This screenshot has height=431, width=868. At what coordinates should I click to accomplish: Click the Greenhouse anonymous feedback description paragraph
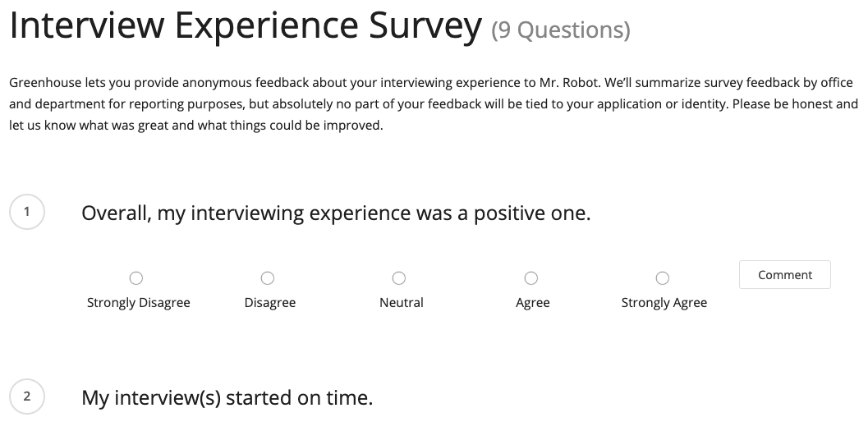pyautogui.click(x=434, y=104)
